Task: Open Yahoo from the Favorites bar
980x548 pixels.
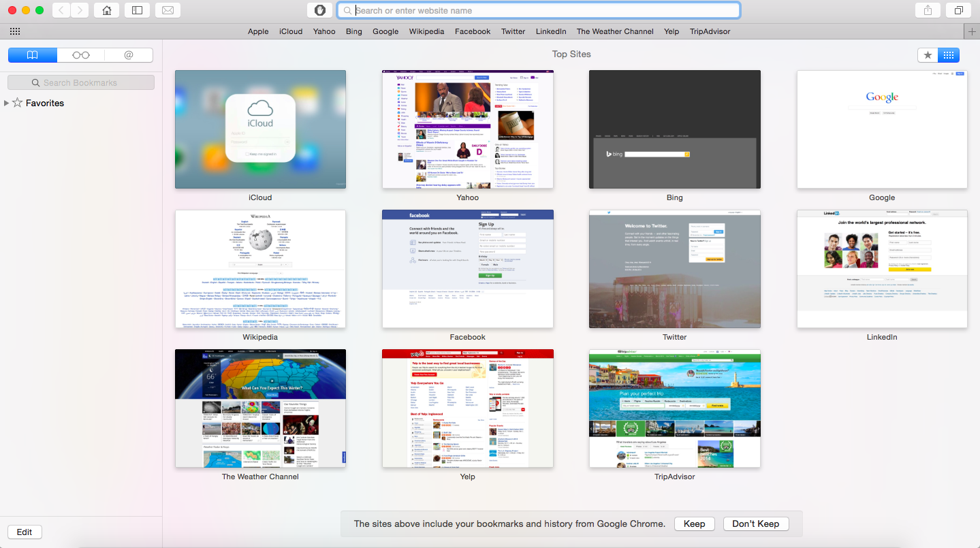Action: click(x=324, y=31)
